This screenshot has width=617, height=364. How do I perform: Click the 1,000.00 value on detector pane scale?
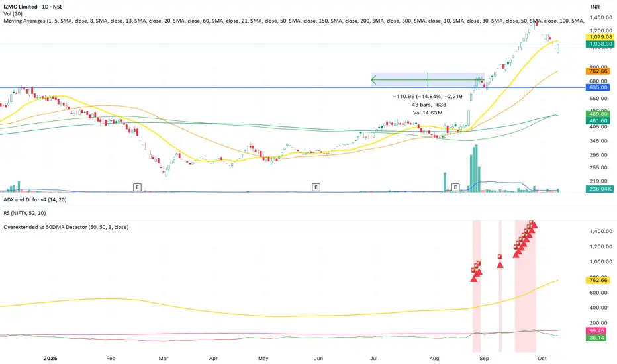(x=601, y=261)
